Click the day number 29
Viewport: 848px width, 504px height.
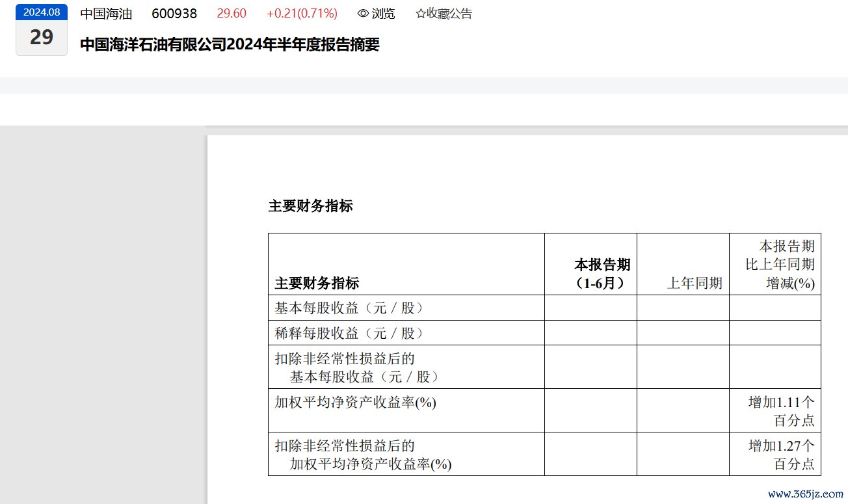42,38
